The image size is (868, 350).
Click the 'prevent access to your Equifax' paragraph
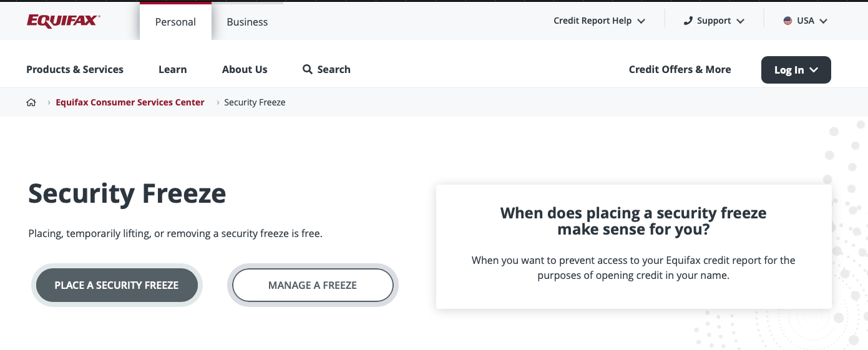(633, 268)
